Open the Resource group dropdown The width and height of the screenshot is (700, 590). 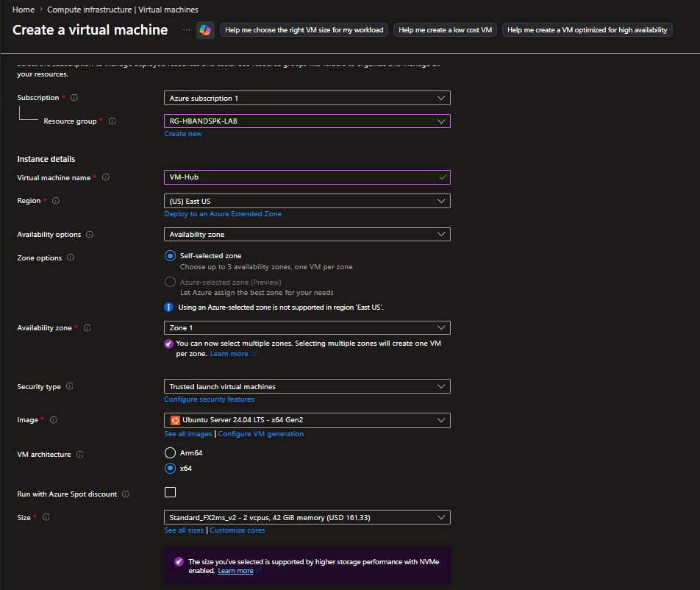pos(307,121)
